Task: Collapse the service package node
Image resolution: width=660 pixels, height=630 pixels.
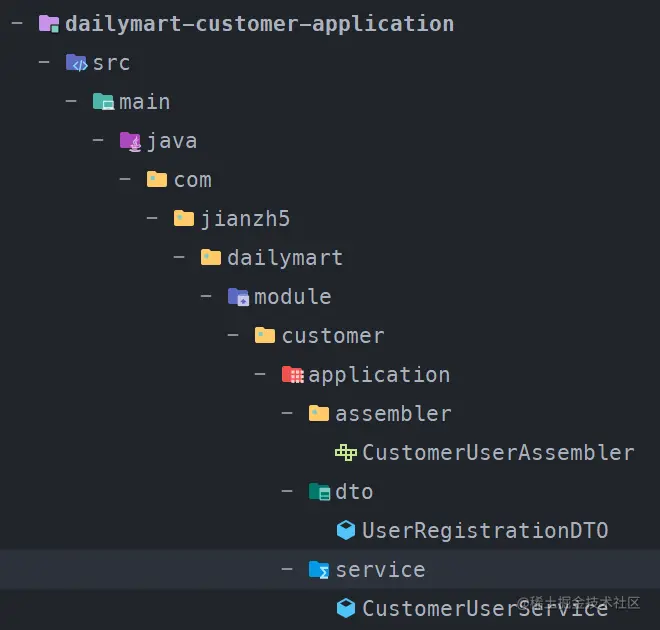Action: pyautogui.click(x=287, y=569)
